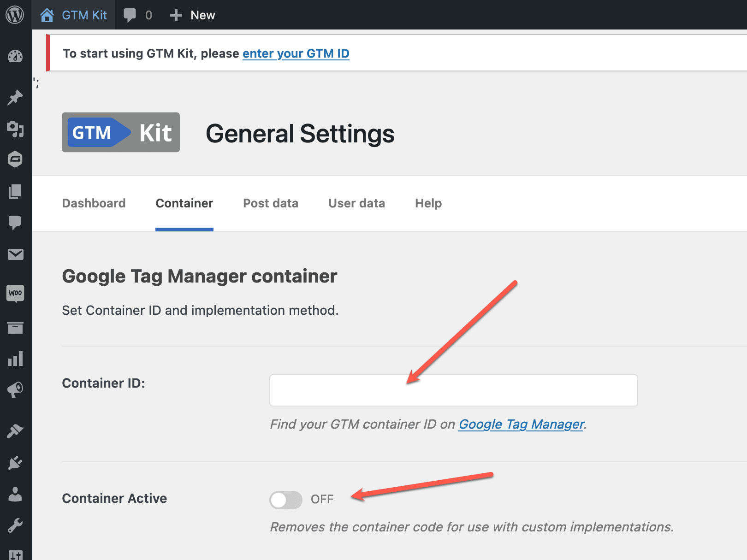Switch to the Post data tab
This screenshot has width=747, height=560.
[x=271, y=203]
